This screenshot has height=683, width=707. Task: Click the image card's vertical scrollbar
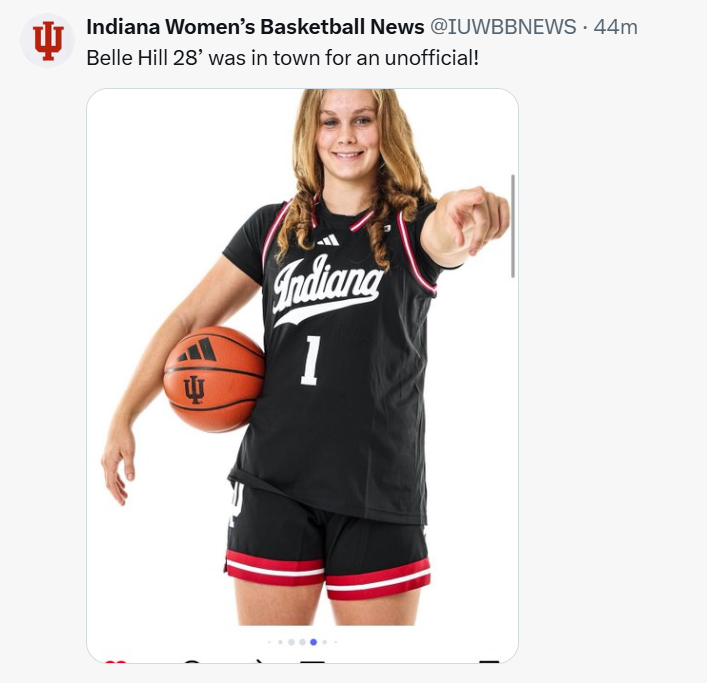513,225
